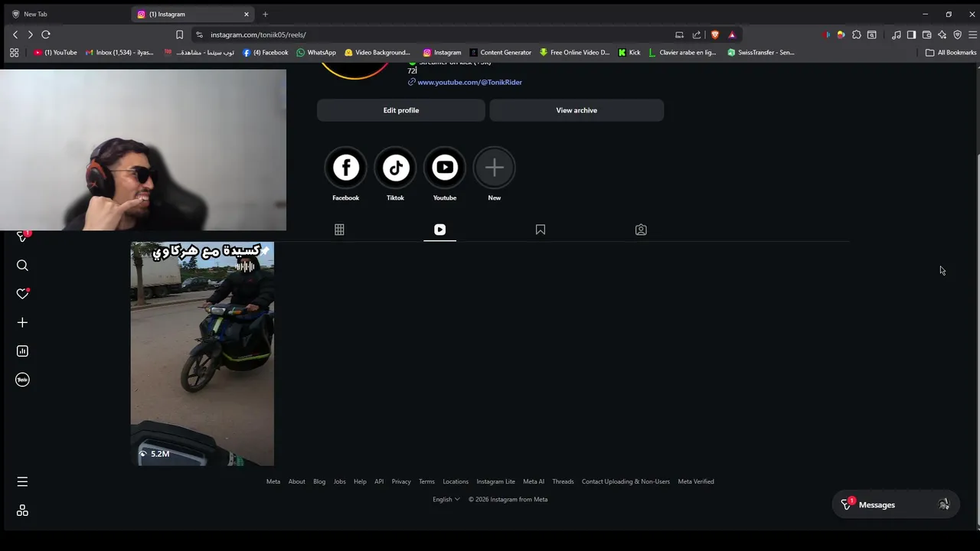Select the Reels tab
980x551 pixels.
tap(439, 230)
